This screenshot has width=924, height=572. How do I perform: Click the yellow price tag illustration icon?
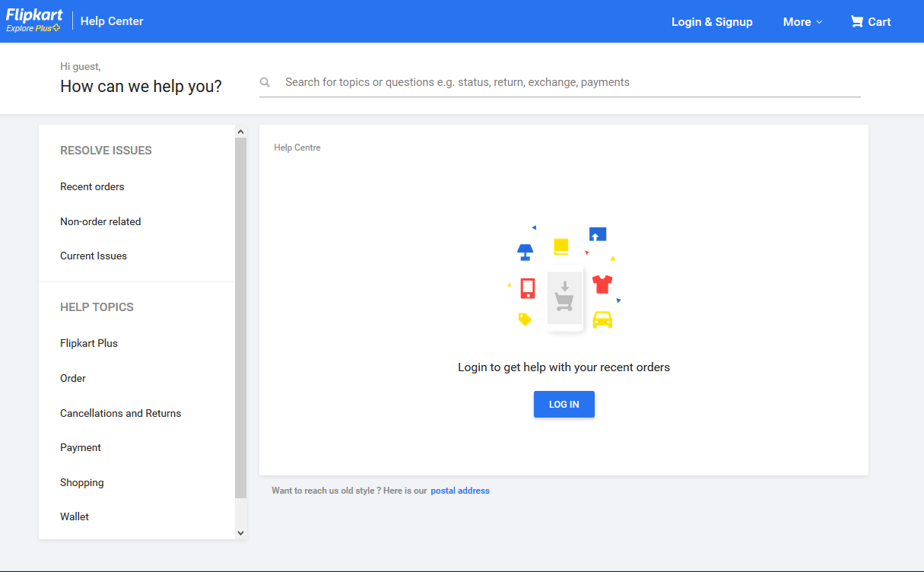click(x=525, y=319)
